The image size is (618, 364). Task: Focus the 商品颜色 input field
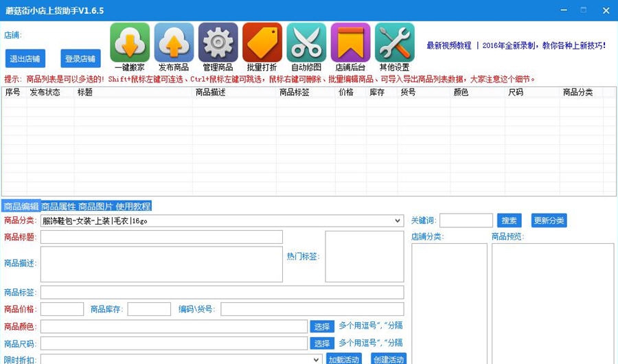[174, 326]
